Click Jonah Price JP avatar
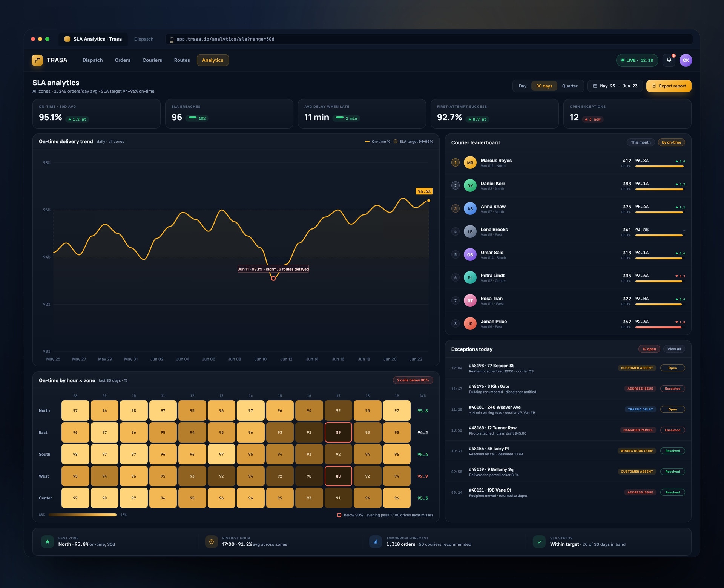724x588 pixels. pos(470,324)
